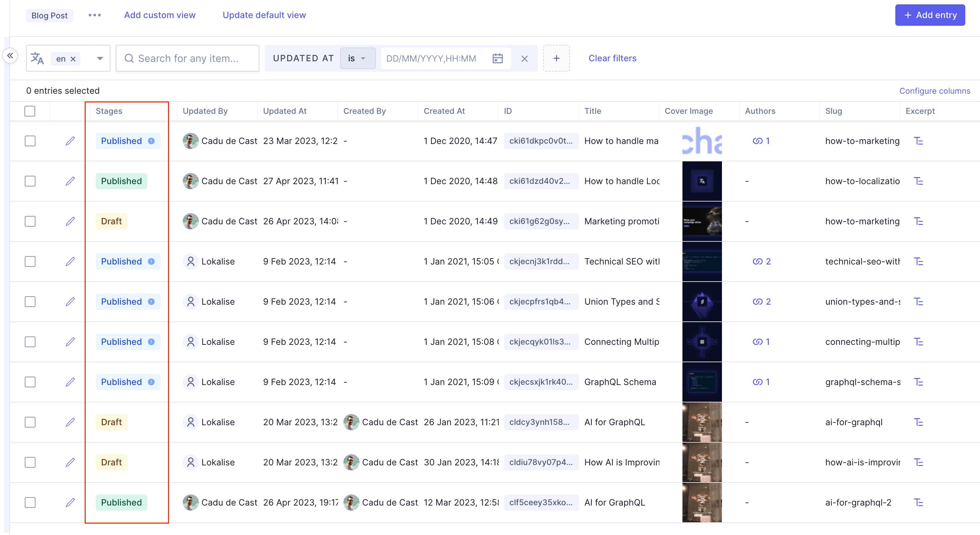This screenshot has height=535, width=980.
Task: Remove the Updated At filter with X
Action: coord(524,59)
